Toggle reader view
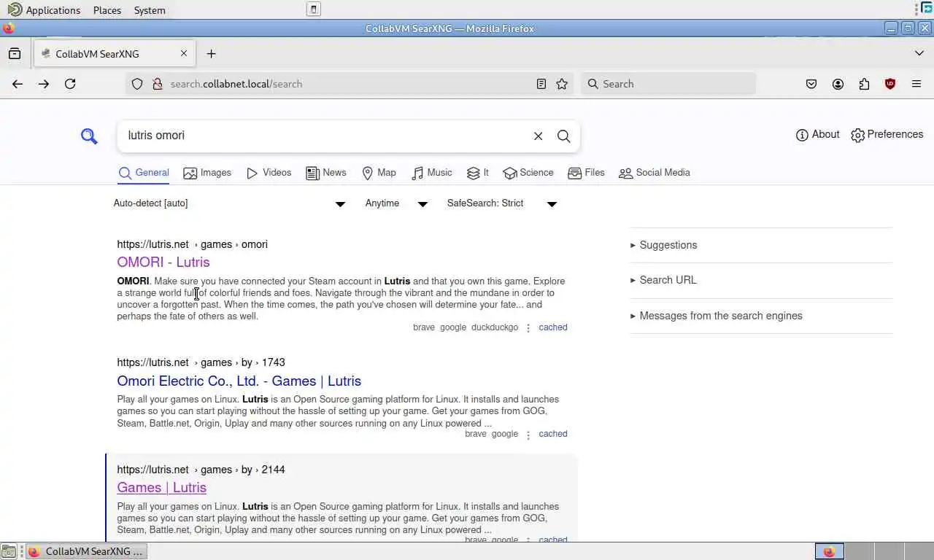934x560 pixels. [541, 84]
